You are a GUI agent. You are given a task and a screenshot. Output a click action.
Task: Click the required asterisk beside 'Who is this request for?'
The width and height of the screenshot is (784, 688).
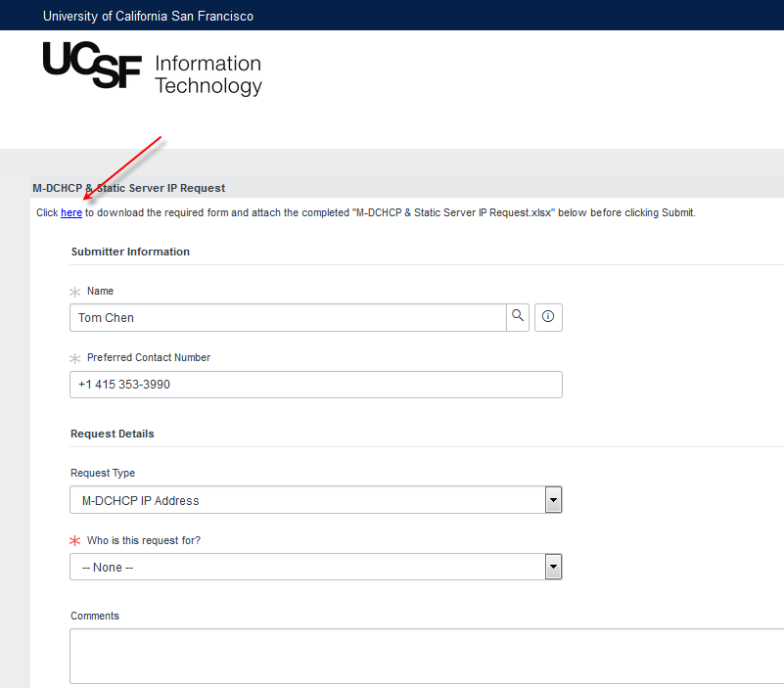[73, 539]
